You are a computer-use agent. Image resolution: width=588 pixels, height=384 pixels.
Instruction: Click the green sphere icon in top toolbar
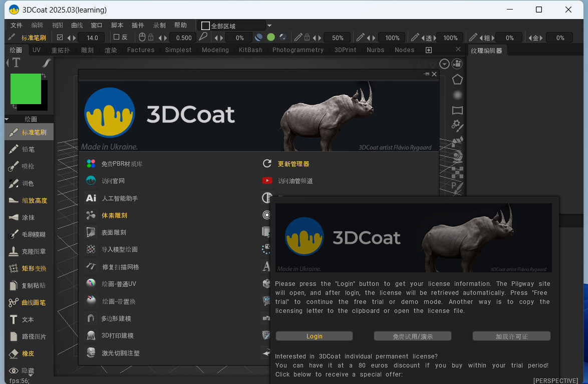(271, 37)
